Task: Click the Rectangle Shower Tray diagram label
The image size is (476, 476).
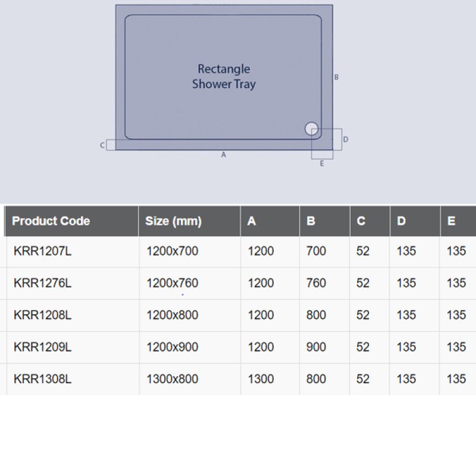Action: click(224, 77)
